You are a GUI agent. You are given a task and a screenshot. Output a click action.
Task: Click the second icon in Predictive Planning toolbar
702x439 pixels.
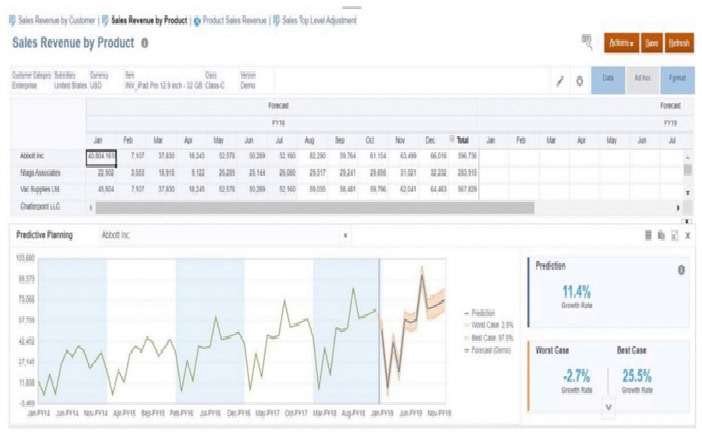point(661,235)
